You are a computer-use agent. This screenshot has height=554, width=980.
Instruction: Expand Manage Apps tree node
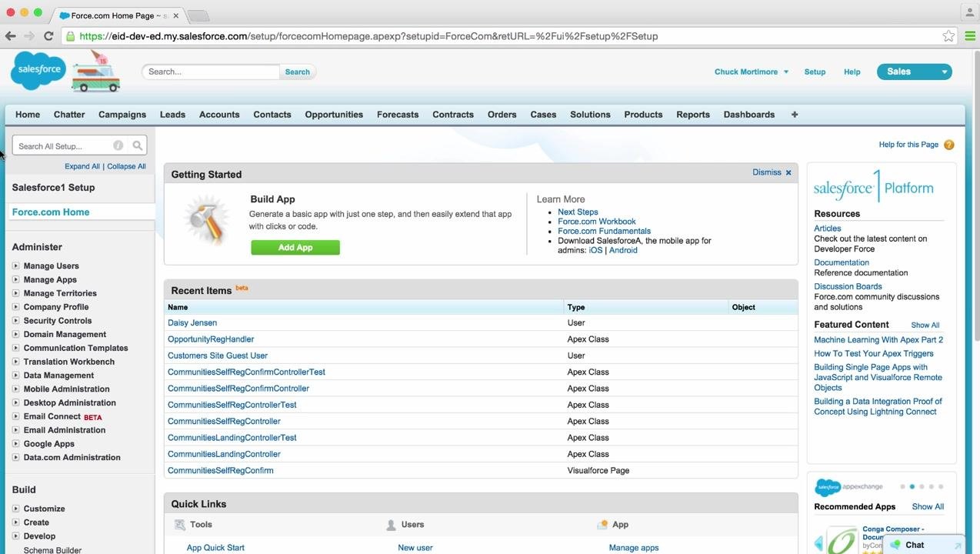[x=15, y=279]
